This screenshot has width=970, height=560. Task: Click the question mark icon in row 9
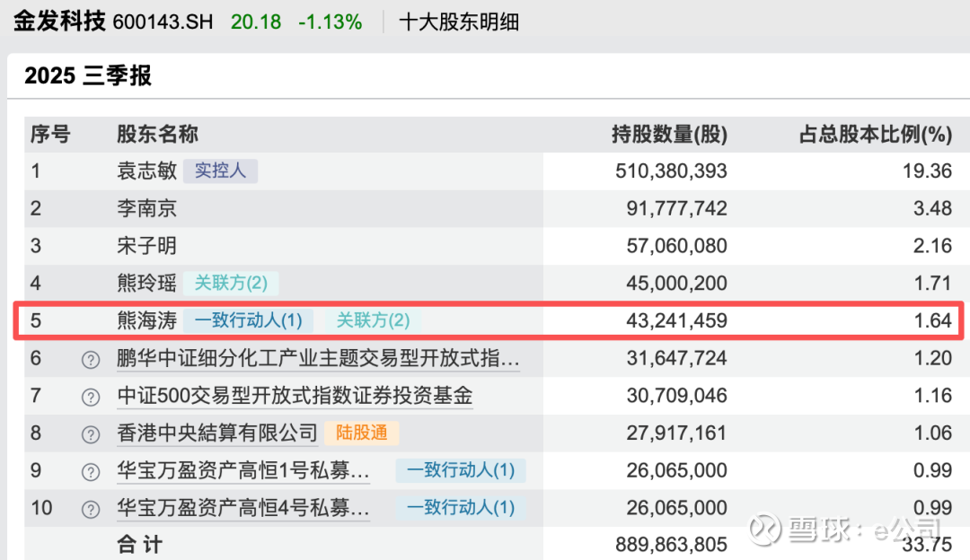coord(91,472)
